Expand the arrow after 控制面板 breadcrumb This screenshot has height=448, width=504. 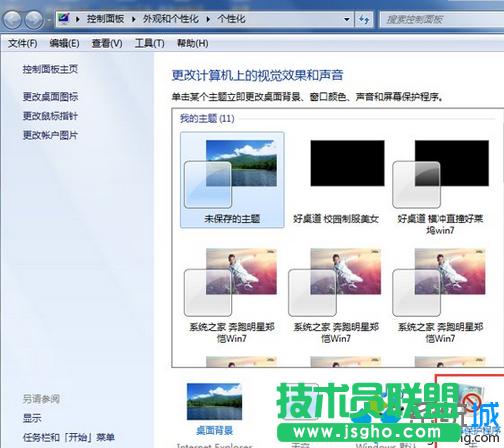pos(133,19)
